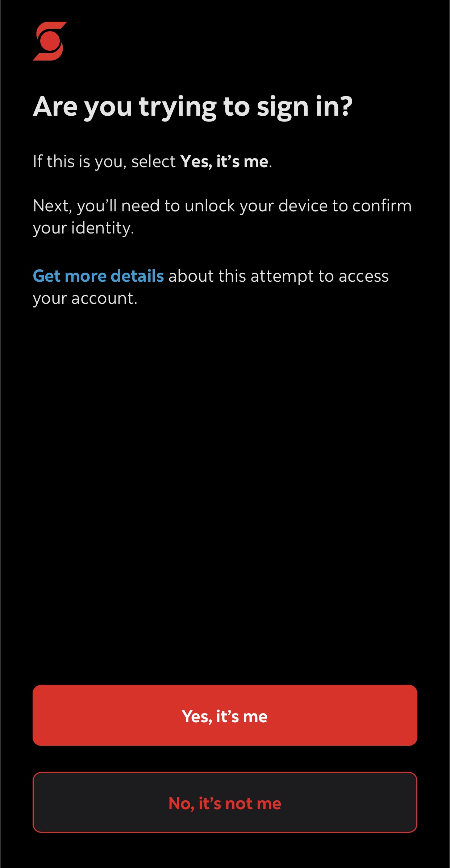450x868 pixels.
Task: Tap the filled red confirmation button
Action: 225,715
